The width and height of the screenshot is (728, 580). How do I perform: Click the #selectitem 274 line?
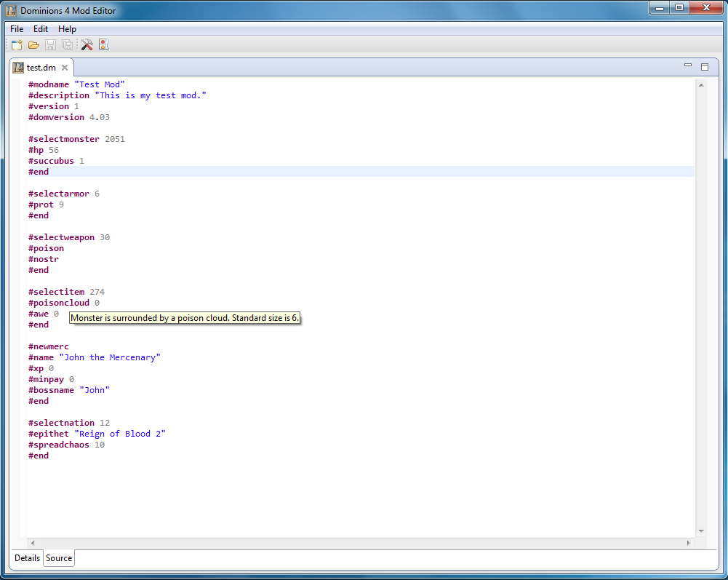point(66,292)
